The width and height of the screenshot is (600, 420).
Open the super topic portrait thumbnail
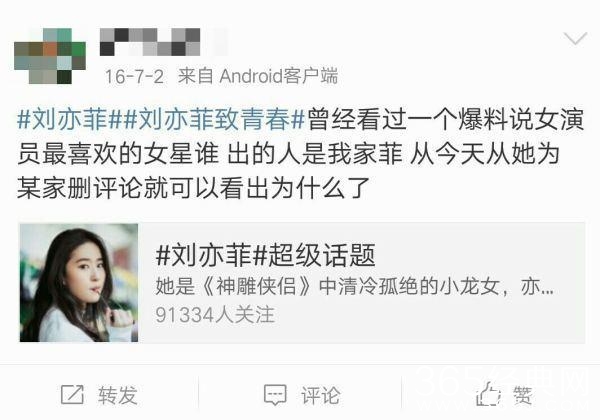pyautogui.click(x=79, y=283)
